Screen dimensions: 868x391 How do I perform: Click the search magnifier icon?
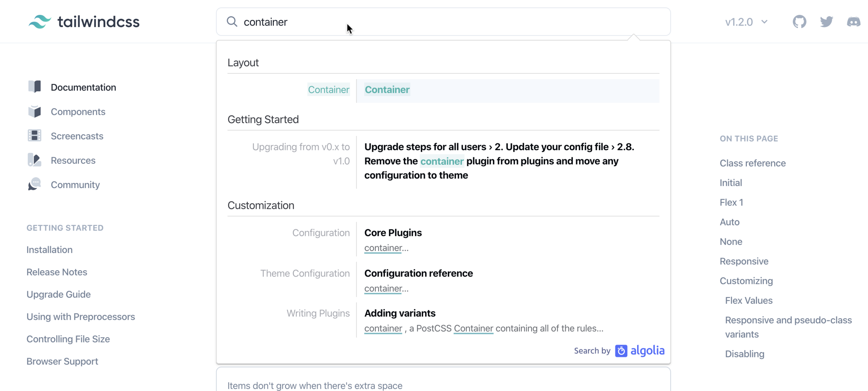coord(232,22)
